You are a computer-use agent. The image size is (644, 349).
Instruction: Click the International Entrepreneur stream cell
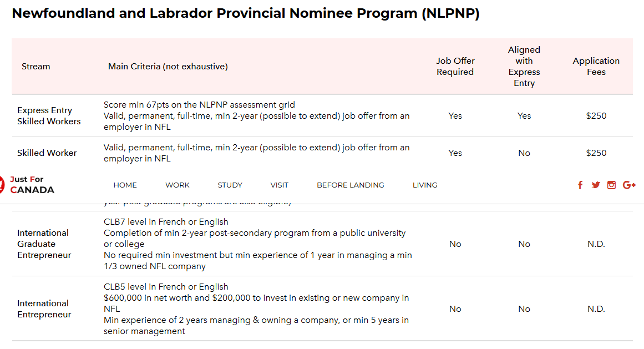[44, 309]
